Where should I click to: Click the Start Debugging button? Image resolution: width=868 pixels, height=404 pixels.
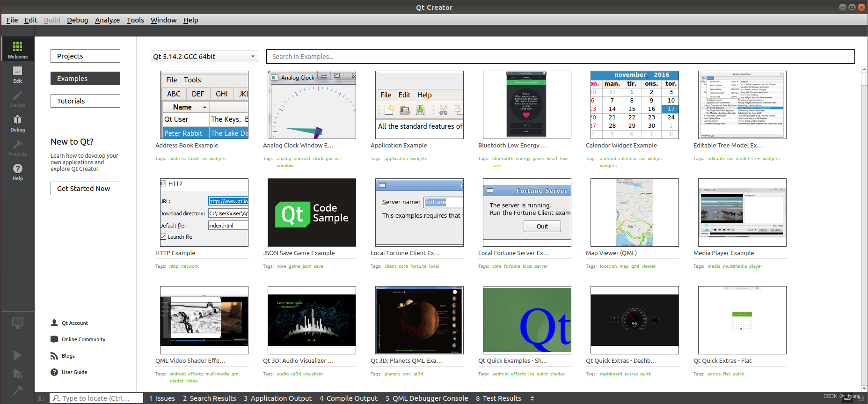(17, 373)
